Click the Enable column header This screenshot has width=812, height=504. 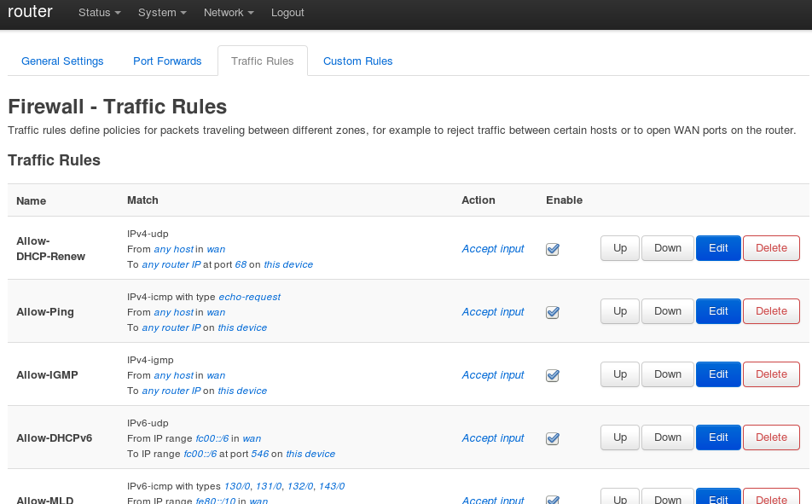565,200
